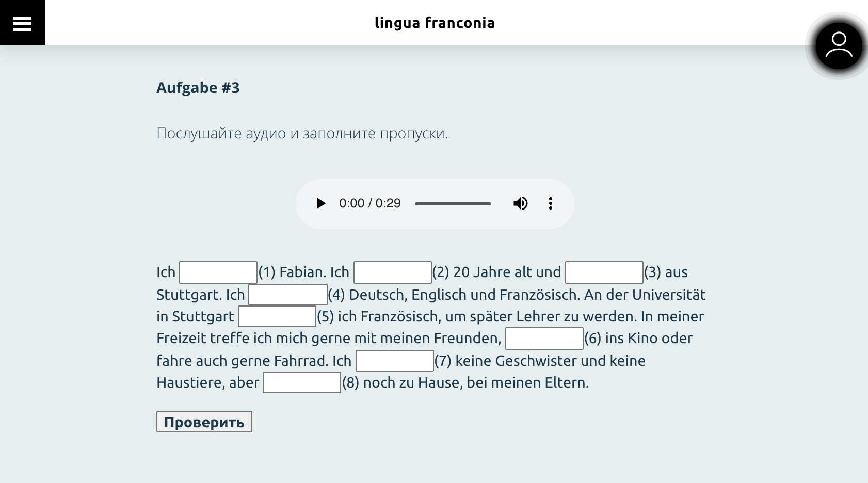Mute the audio using the speaker icon
This screenshot has width=868, height=483.
coord(520,203)
